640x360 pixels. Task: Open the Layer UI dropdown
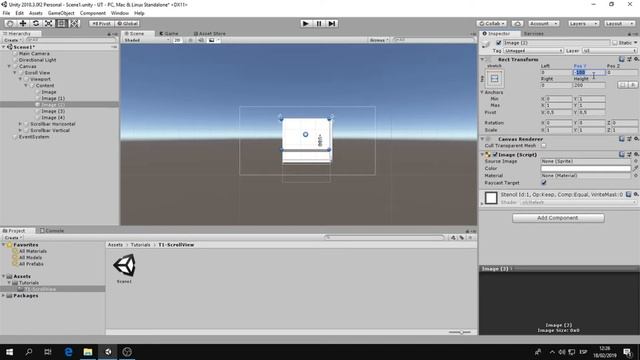pos(609,51)
